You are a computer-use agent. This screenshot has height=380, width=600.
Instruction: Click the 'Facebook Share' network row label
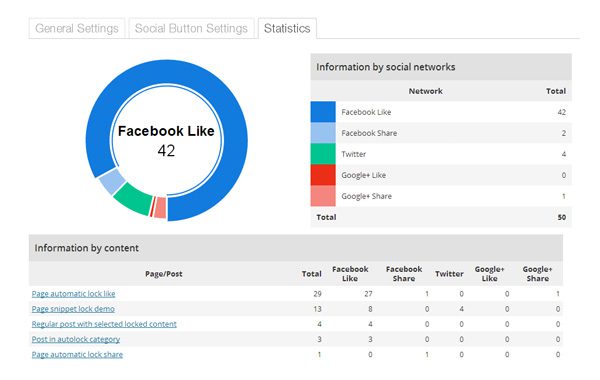[369, 133]
